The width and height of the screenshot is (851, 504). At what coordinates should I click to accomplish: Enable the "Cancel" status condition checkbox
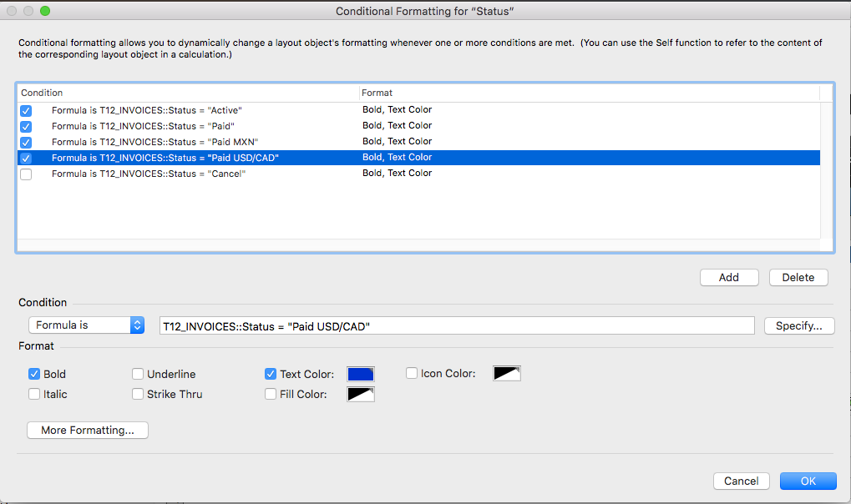click(x=26, y=174)
